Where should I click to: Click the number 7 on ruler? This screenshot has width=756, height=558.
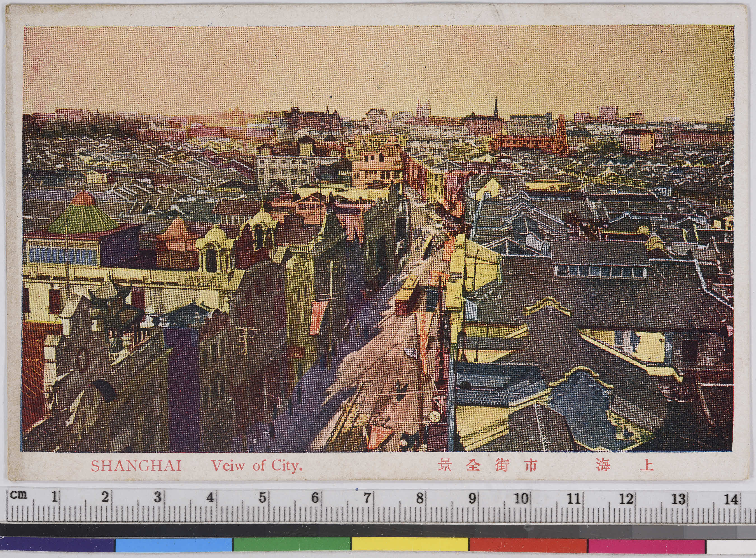pyautogui.click(x=367, y=498)
